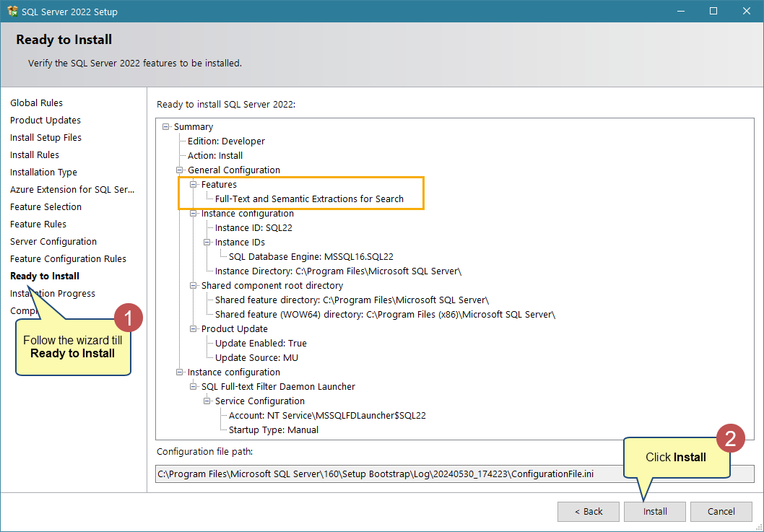Select the Feature Configuration Rules step
This screenshot has width=764, height=532.
click(x=68, y=258)
